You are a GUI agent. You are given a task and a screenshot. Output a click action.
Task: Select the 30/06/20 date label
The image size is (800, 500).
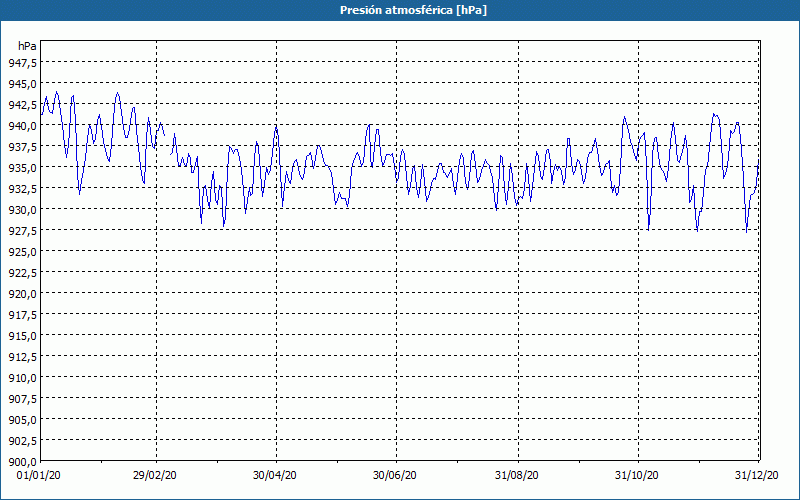pyautogui.click(x=394, y=476)
